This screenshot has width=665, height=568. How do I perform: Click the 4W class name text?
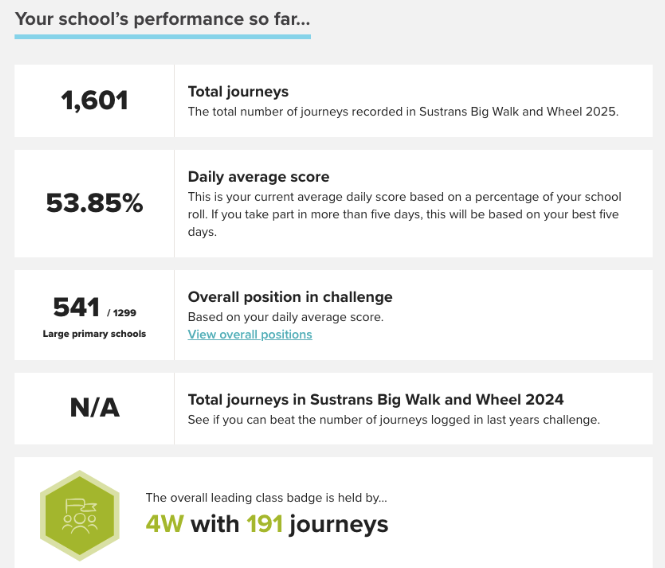pos(165,524)
